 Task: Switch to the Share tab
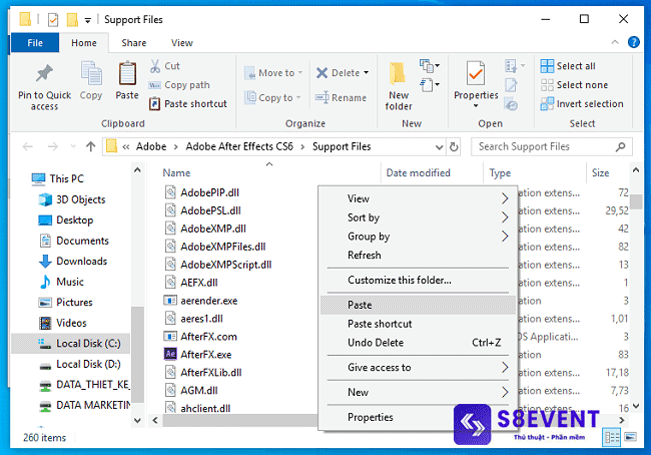click(134, 43)
